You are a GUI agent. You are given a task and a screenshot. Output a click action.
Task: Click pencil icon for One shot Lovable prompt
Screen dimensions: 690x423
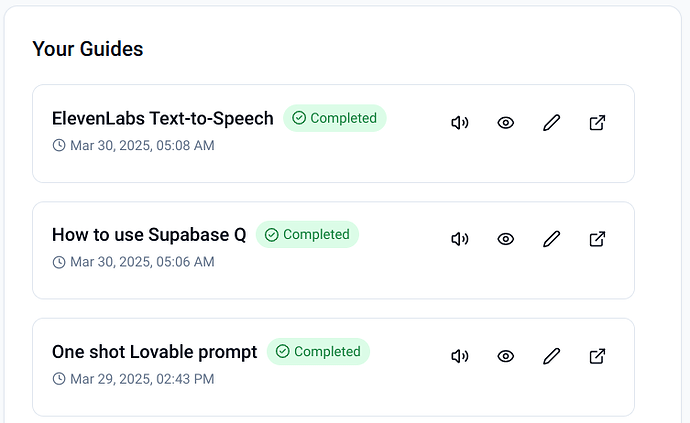551,356
